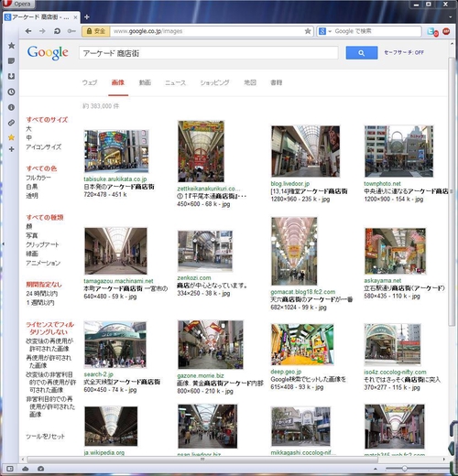
Task: Open the search engine selector dropdown
Action: coord(325,31)
